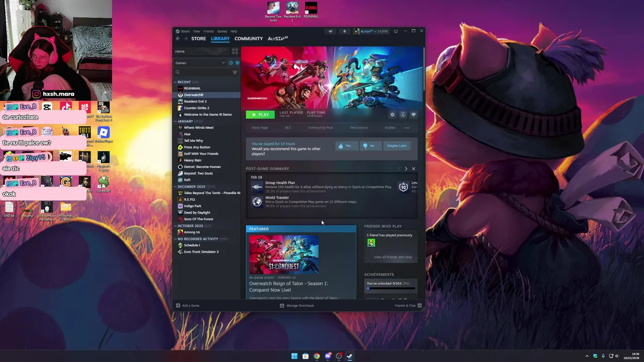Switch library to collections grid view icon
This screenshot has width=644, height=362.
click(234, 51)
